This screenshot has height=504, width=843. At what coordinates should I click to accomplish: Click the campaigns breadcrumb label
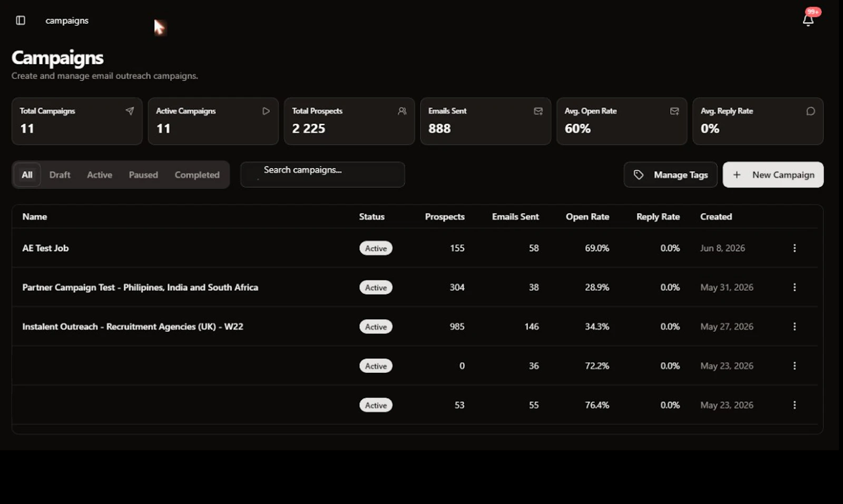(67, 21)
